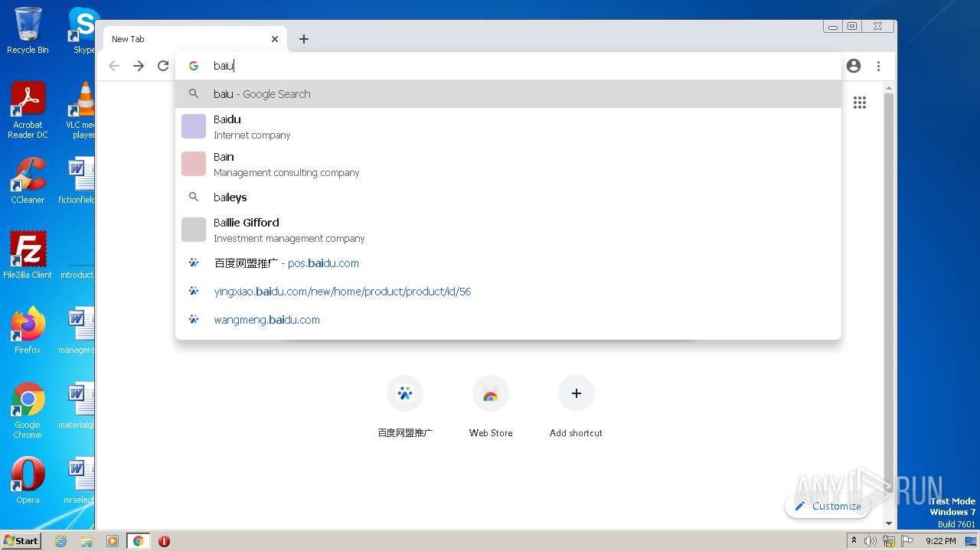
Task: Select the Baillie Gifford suggestion
Action: coord(508,230)
